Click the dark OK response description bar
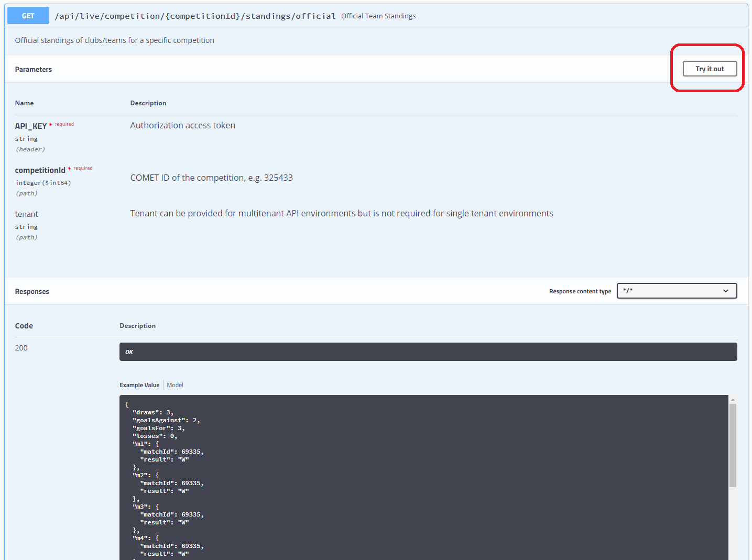Screen dimensions: 752x560 pos(428,352)
